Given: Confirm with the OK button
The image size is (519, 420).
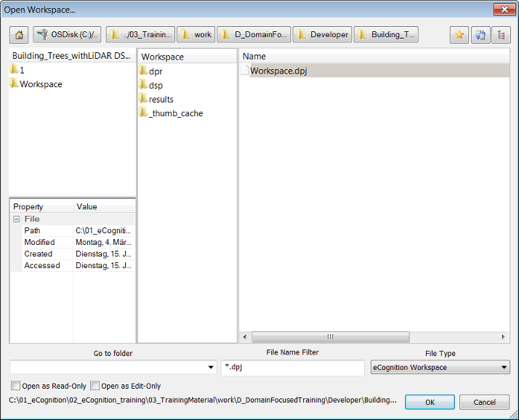Looking at the screenshot, I should [430, 402].
